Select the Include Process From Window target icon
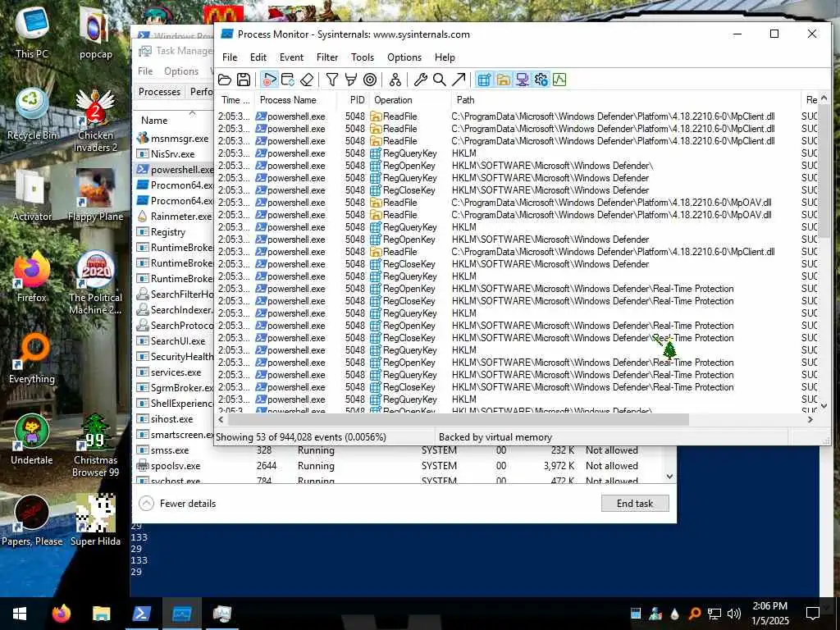The image size is (840, 630). (370, 80)
